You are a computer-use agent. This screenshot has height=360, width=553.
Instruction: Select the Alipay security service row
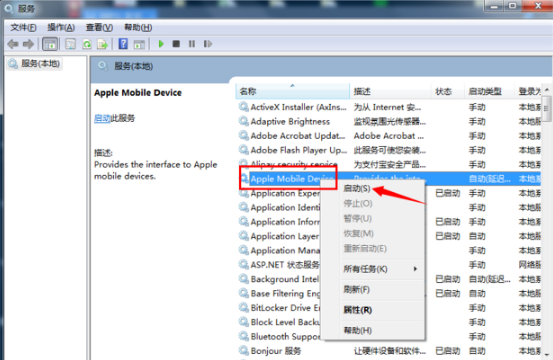pos(389,164)
